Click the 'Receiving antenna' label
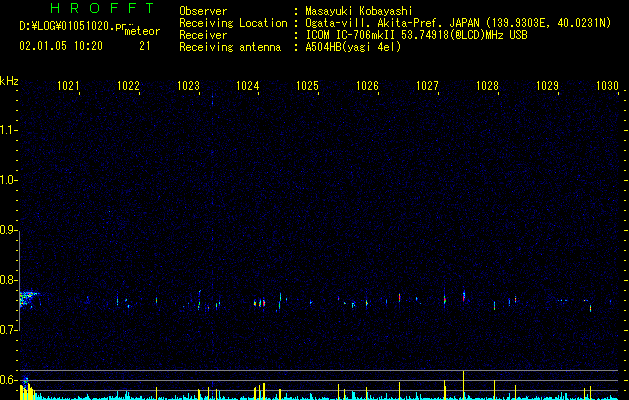The height and width of the screenshot is (400, 629). (x=230, y=47)
